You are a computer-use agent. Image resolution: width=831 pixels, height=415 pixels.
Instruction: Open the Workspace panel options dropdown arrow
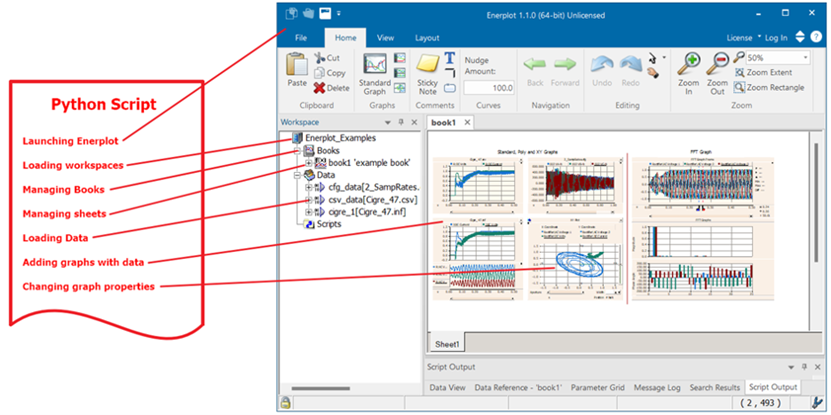388,122
